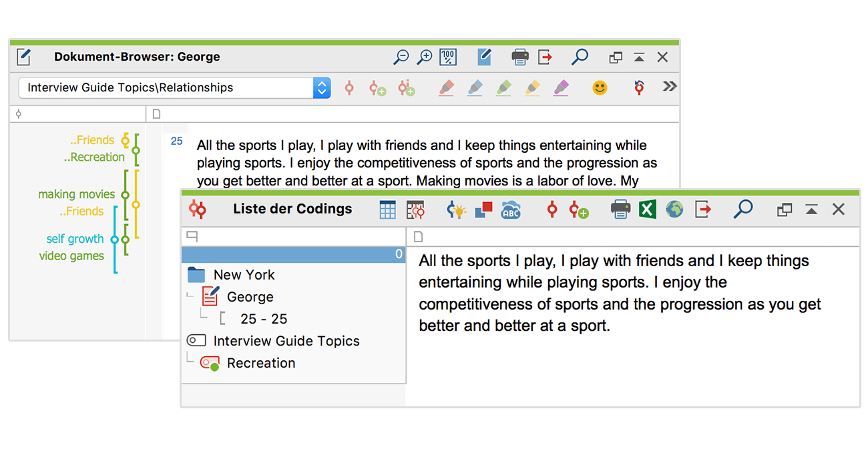Toggle edit mode in Dokument-Browser
Viewport: 868px width, 467px height.
pos(484,57)
